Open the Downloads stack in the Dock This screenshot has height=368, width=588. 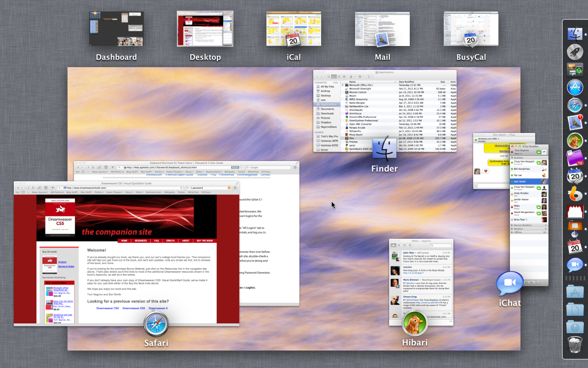click(x=575, y=327)
